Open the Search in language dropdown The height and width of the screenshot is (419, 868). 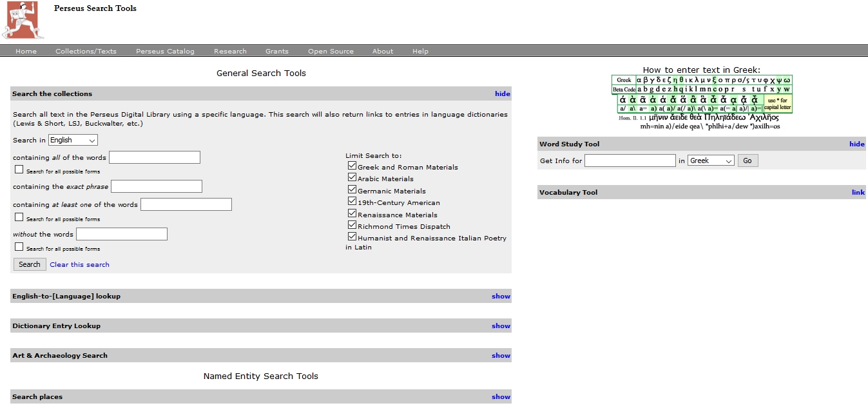click(73, 140)
